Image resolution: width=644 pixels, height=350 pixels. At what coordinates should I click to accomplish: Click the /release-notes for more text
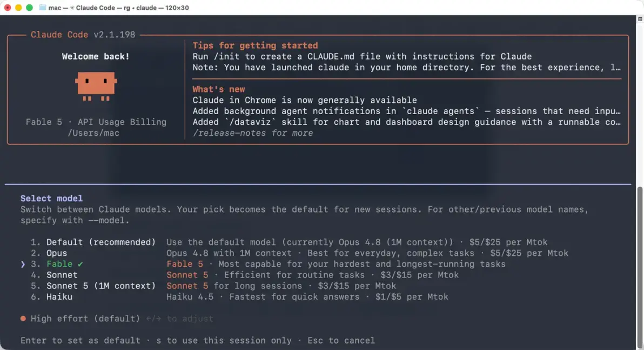(253, 133)
